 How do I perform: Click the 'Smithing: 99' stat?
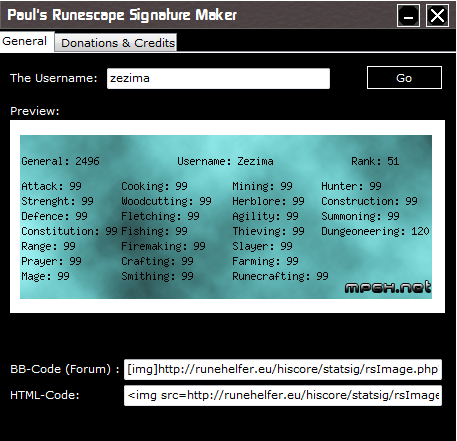coord(157,276)
